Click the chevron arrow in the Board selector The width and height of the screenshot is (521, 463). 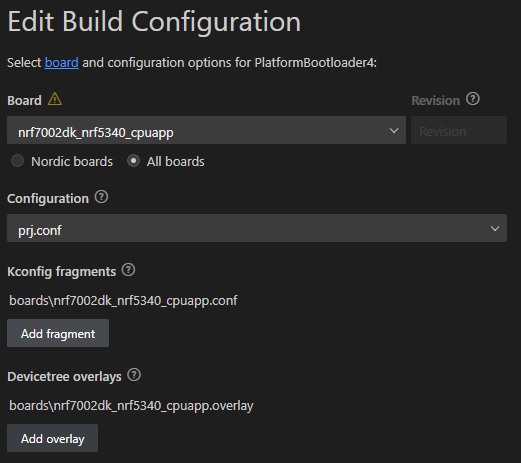coord(394,130)
